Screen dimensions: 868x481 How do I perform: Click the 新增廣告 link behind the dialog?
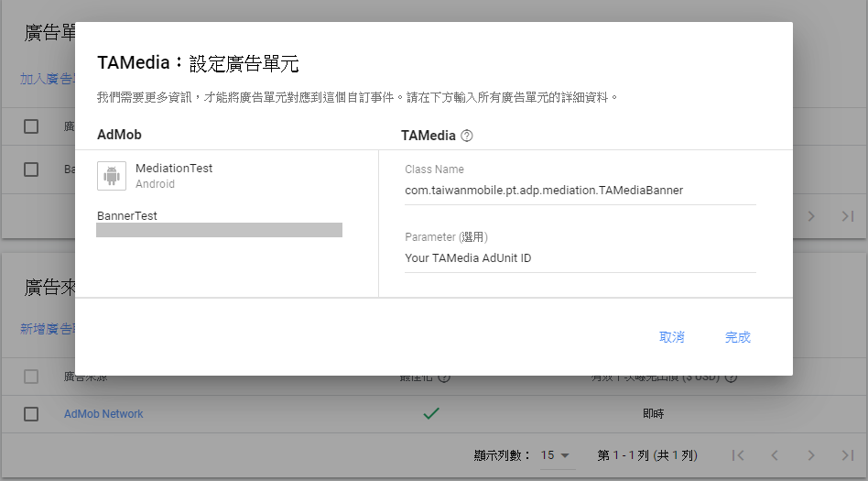point(47,329)
